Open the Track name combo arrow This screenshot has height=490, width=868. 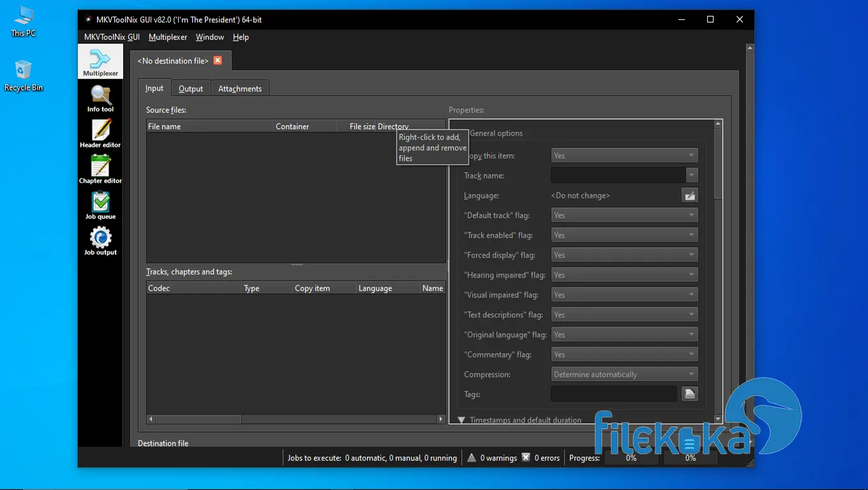[691, 175]
